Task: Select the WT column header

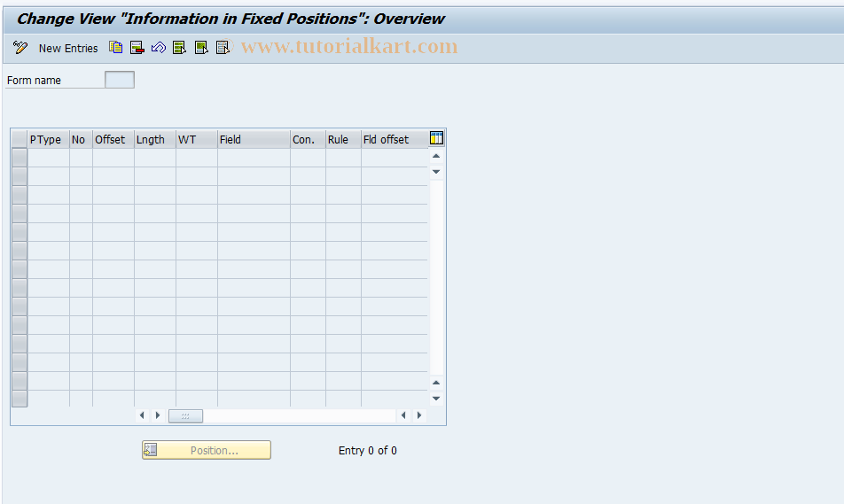Action: (x=197, y=139)
